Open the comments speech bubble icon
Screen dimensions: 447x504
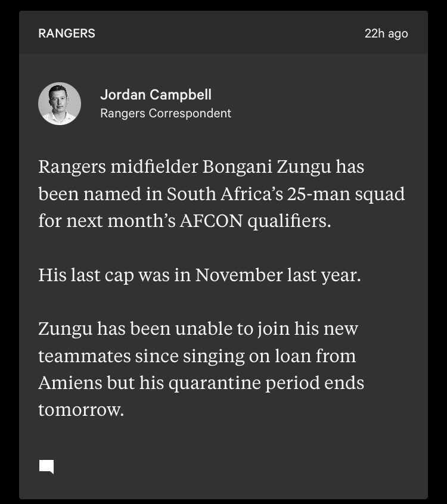point(46,466)
